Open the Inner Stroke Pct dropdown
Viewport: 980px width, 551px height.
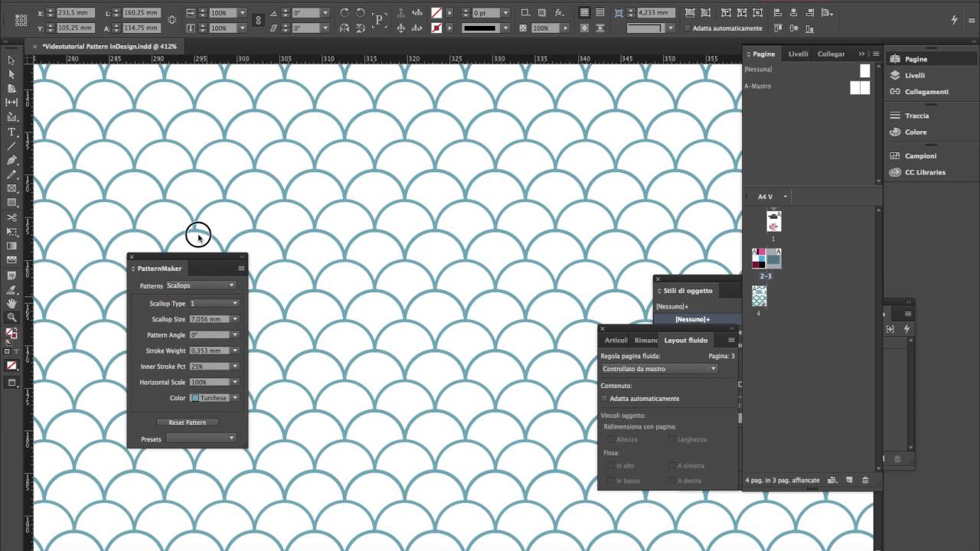click(235, 367)
